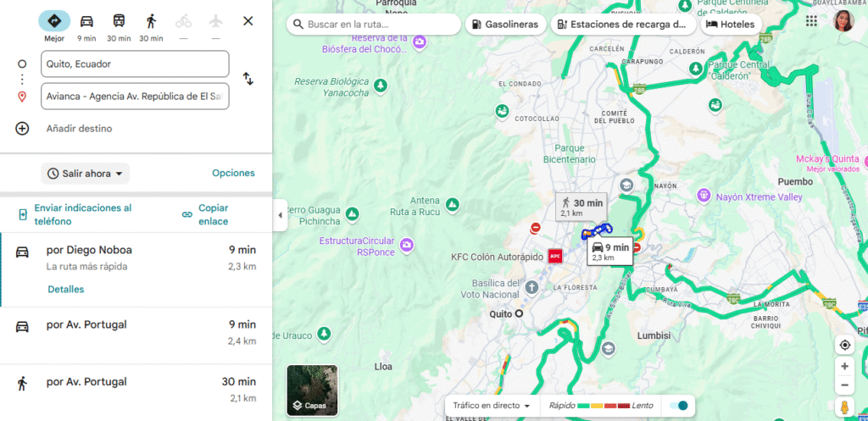Image resolution: width=868 pixels, height=421 pixels.
Task: Close the directions panel
Action: (248, 21)
